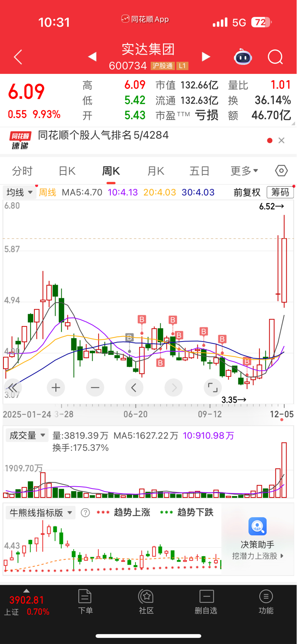Expand index bar arrow above 3902.81

(26, 591)
